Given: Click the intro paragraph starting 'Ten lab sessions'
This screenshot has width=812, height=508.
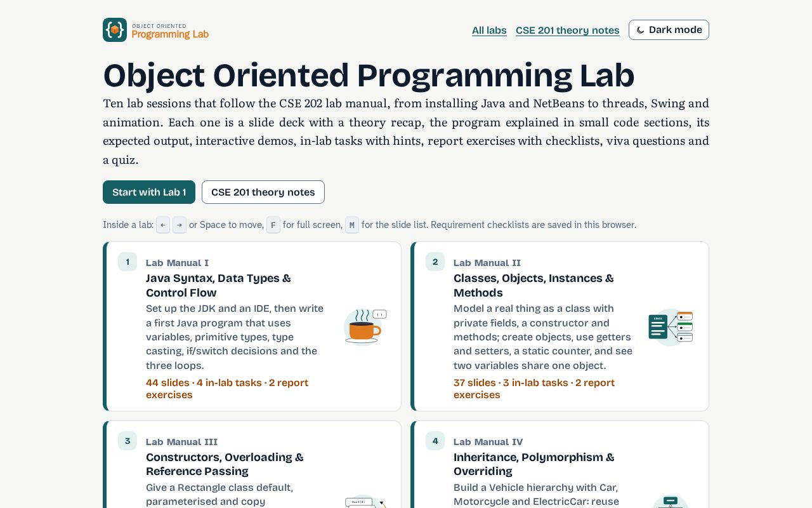Looking at the screenshot, I should click(406, 131).
